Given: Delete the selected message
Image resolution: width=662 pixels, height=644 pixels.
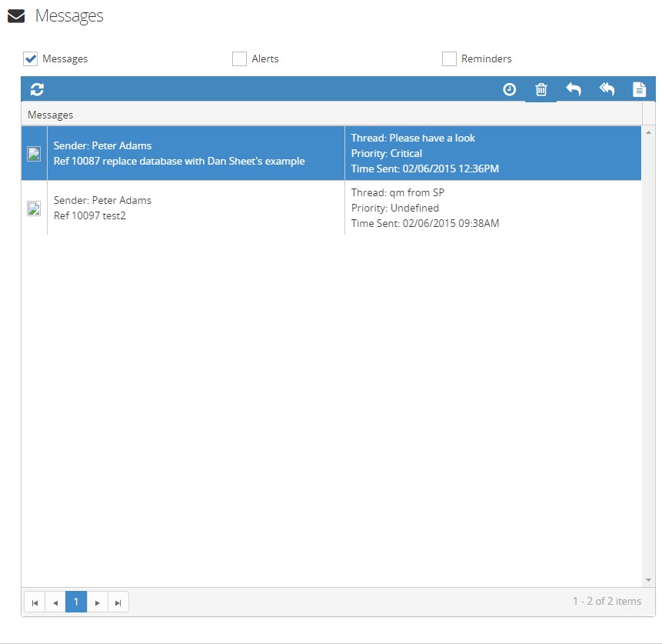Looking at the screenshot, I should [x=541, y=89].
